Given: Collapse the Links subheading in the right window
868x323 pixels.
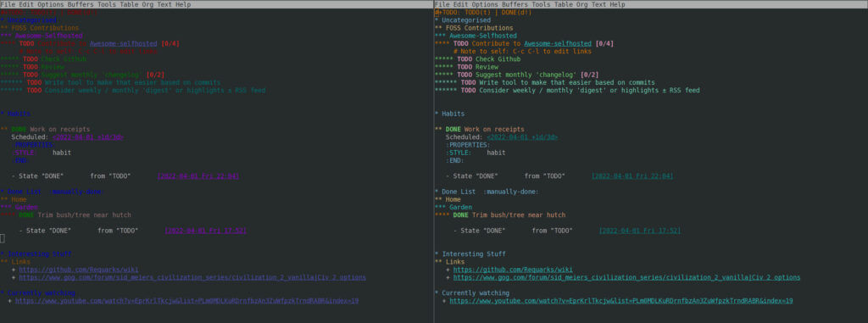Looking at the screenshot, I should tap(449, 261).
